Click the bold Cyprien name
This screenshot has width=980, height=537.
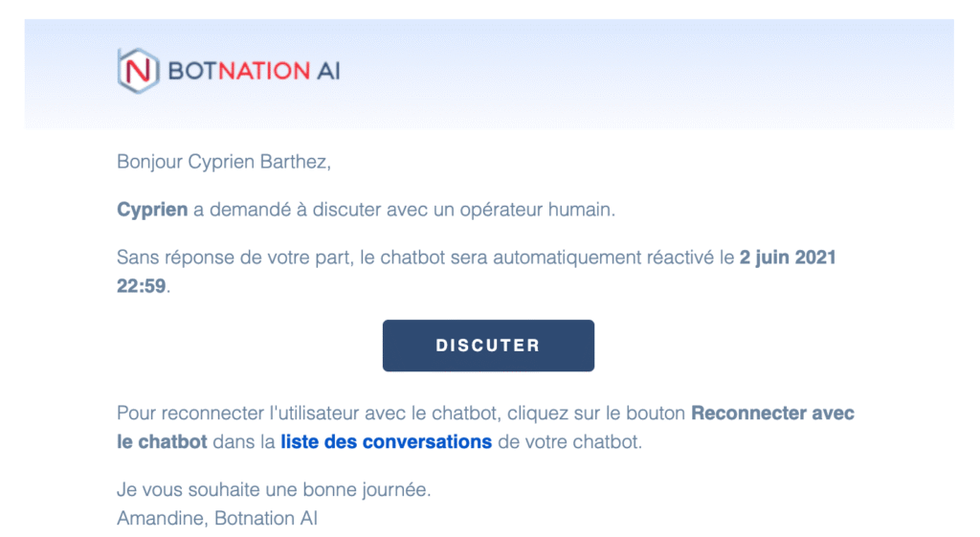[152, 210]
